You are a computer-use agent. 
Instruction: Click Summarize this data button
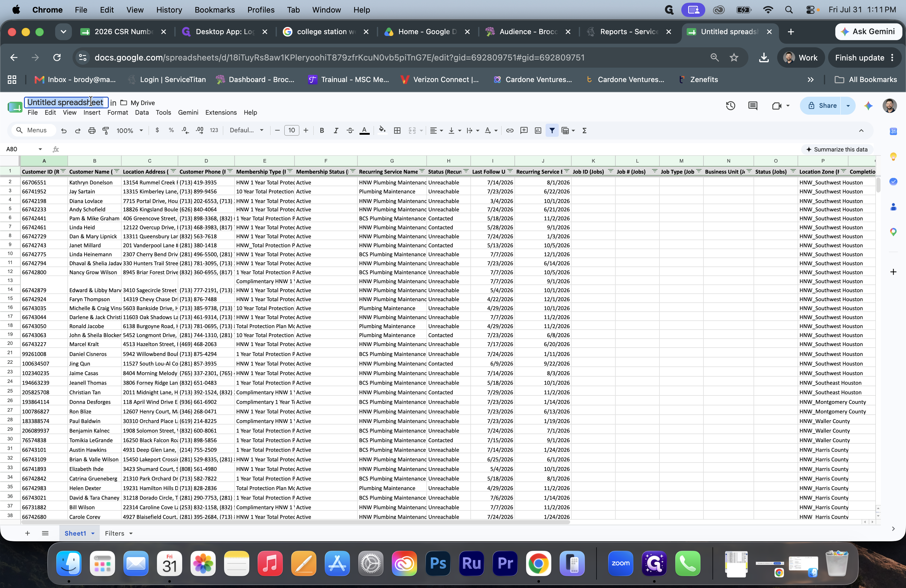(837, 149)
